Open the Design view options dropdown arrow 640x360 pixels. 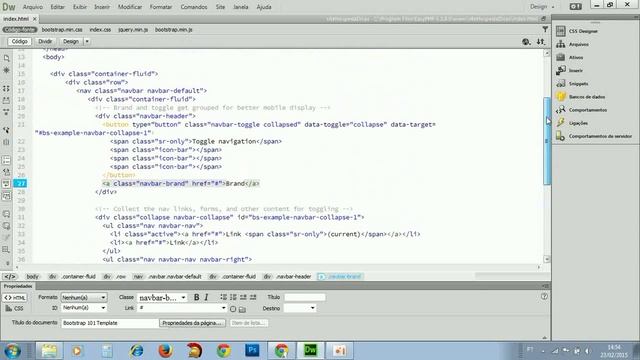[87, 41]
